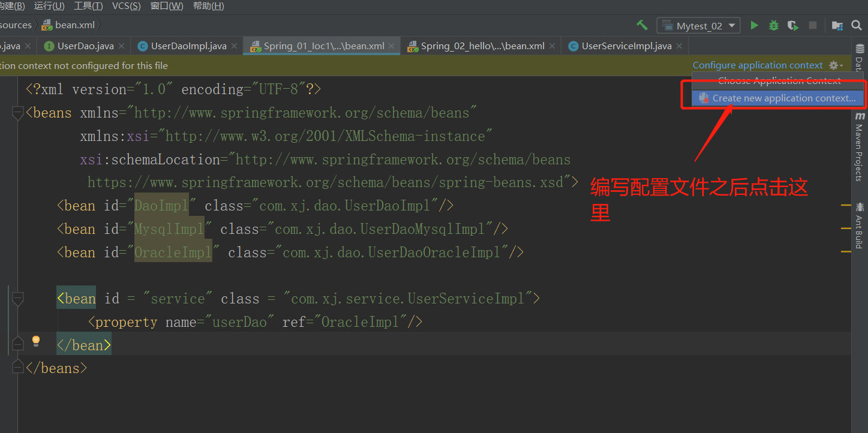Close the UserServiceImpl.java tab

tap(679, 46)
